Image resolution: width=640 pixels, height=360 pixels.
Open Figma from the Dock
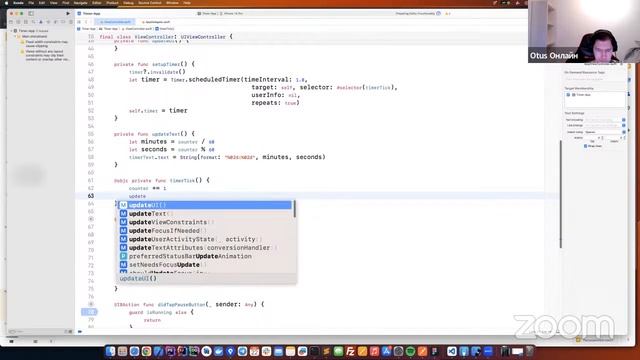pyautogui.click(x=434, y=351)
